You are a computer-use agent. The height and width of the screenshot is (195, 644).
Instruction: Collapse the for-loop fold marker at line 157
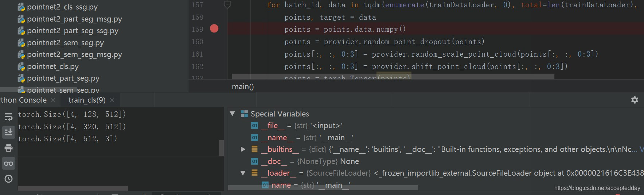(x=227, y=5)
